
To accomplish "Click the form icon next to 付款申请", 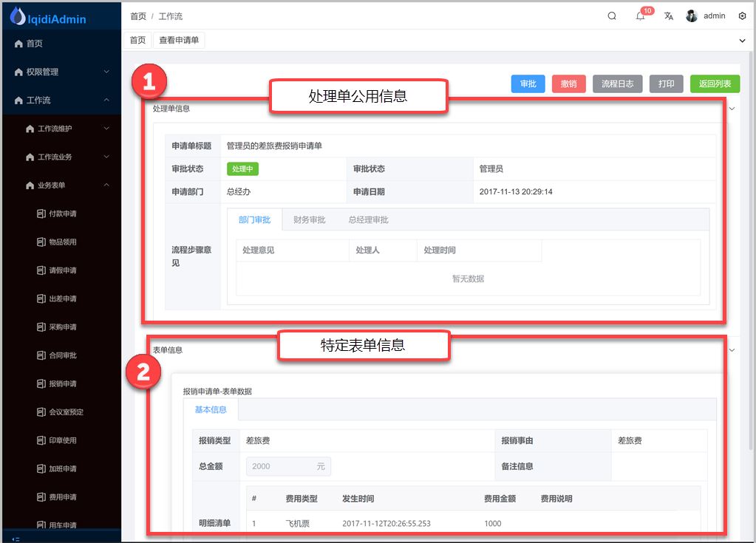I will (x=41, y=214).
